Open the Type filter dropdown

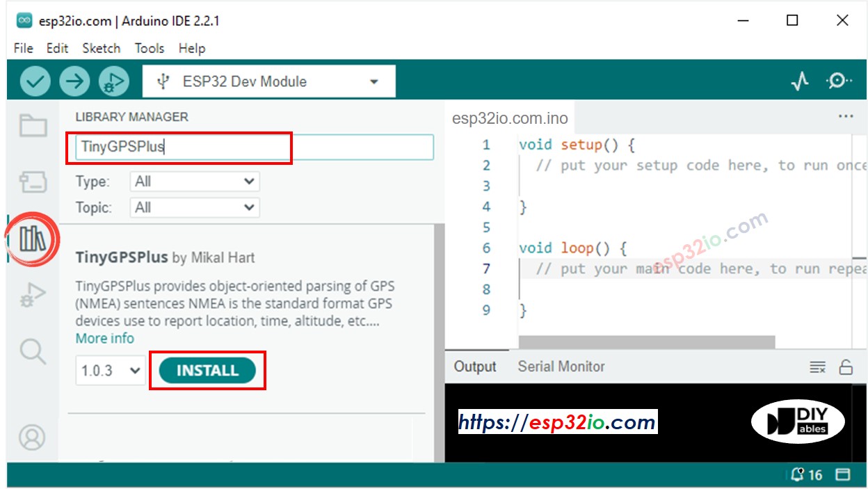194,181
